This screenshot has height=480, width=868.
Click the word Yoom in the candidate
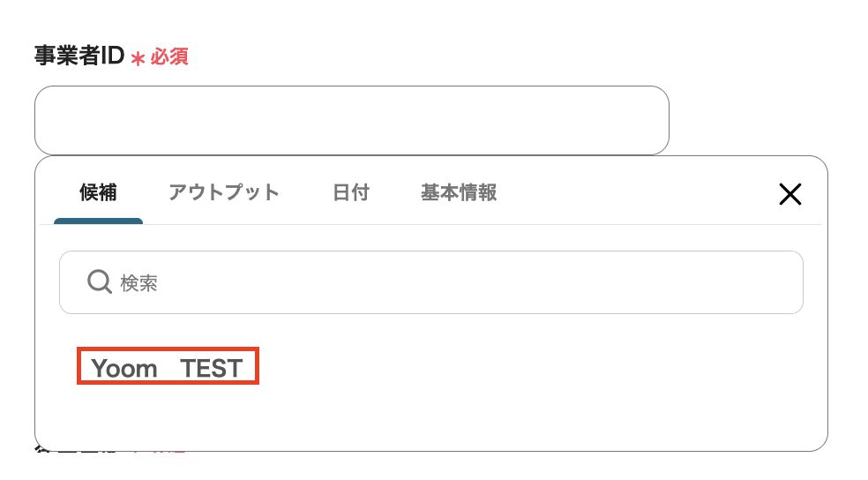click(x=124, y=368)
